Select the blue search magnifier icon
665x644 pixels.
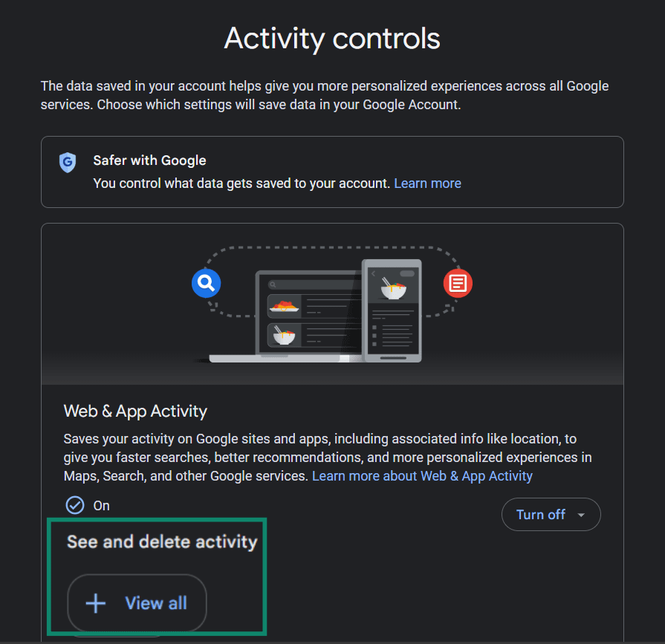pyautogui.click(x=206, y=283)
